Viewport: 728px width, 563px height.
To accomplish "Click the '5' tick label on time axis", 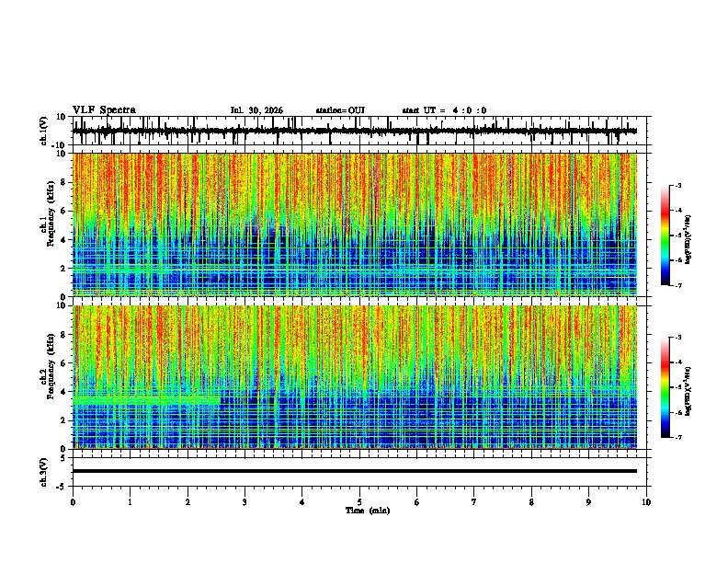I will (359, 502).
